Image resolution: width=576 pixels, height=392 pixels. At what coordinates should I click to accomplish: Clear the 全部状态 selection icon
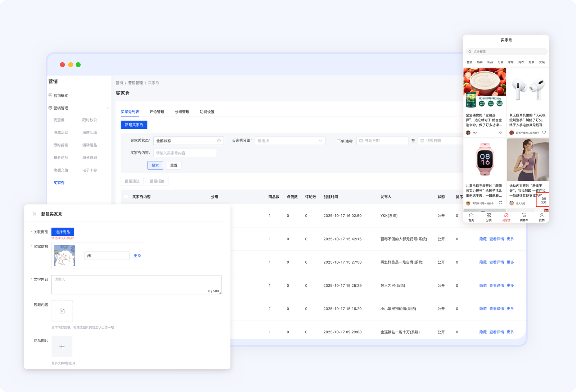219,141
